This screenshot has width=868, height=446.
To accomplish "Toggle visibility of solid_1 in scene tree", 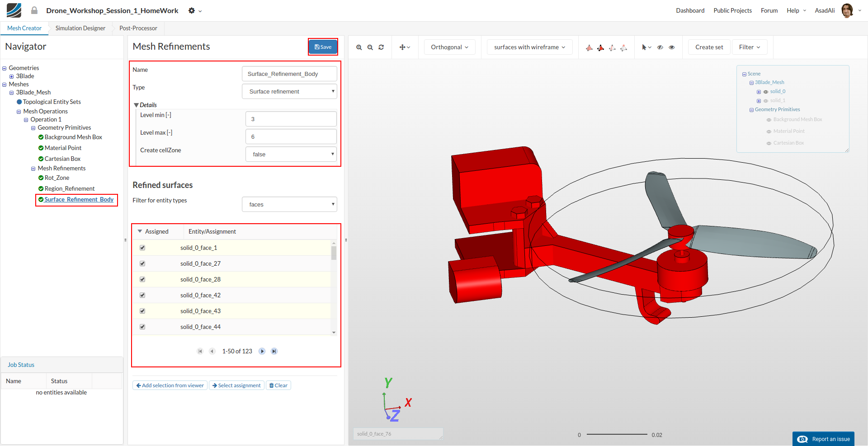I will tap(766, 101).
